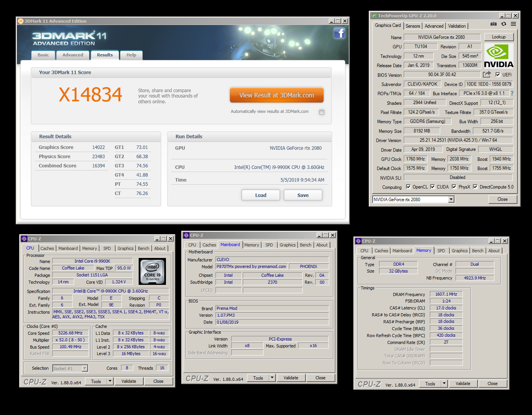The width and height of the screenshot is (532, 415).
Task: Open Bench tab in CPU-Z Mainboard window
Action: (306, 245)
